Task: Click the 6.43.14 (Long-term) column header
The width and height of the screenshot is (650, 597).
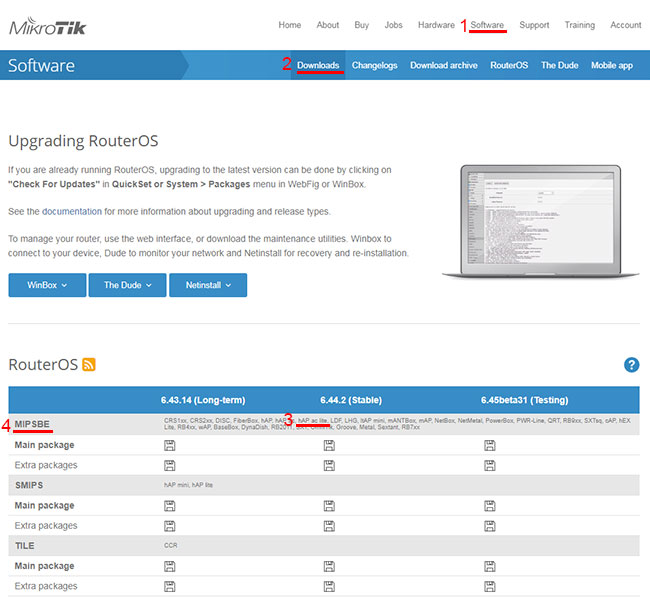Action: [203, 400]
